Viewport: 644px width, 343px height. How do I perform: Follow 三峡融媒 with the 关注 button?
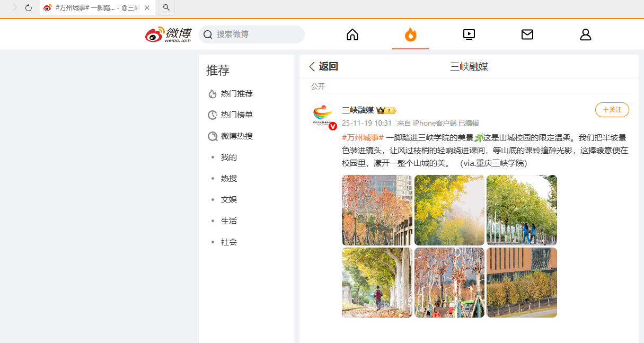612,110
